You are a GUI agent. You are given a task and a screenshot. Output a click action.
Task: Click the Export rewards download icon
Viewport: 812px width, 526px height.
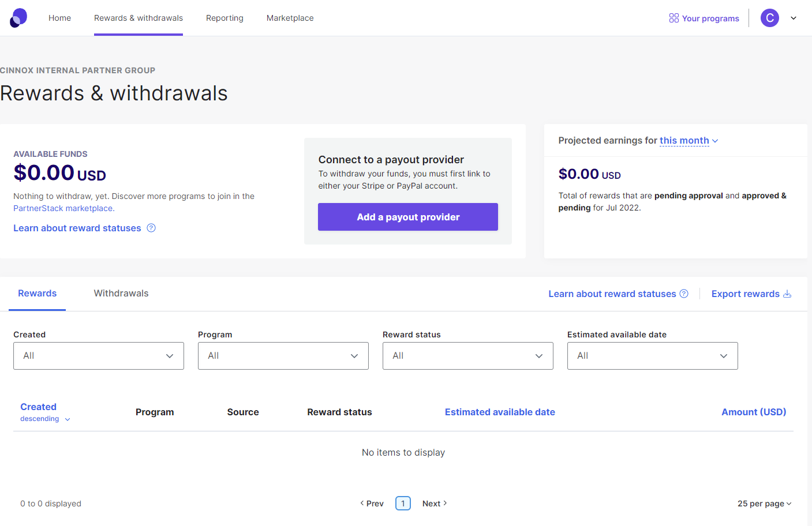tap(787, 294)
